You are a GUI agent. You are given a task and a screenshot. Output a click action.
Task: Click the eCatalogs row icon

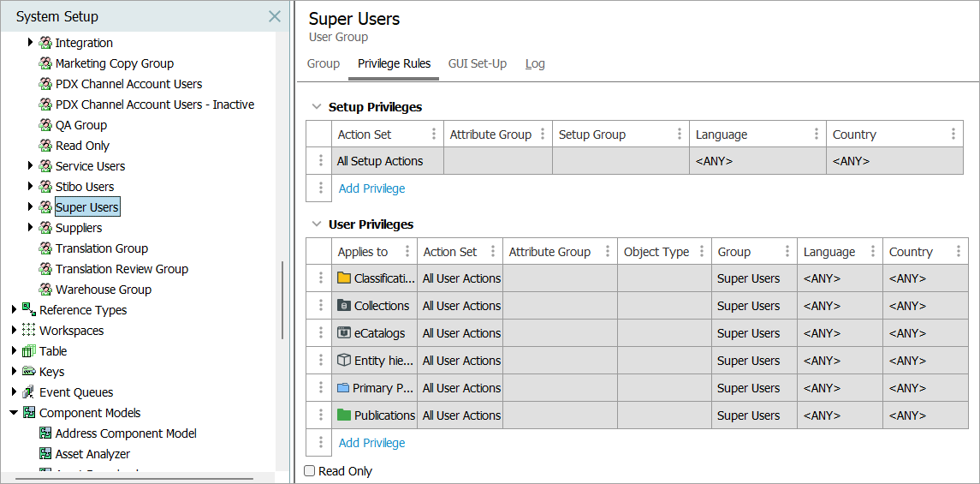click(344, 333)
